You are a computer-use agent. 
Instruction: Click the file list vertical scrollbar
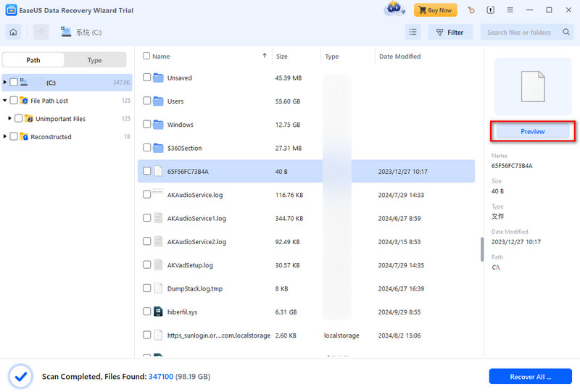tap(481, 249)
